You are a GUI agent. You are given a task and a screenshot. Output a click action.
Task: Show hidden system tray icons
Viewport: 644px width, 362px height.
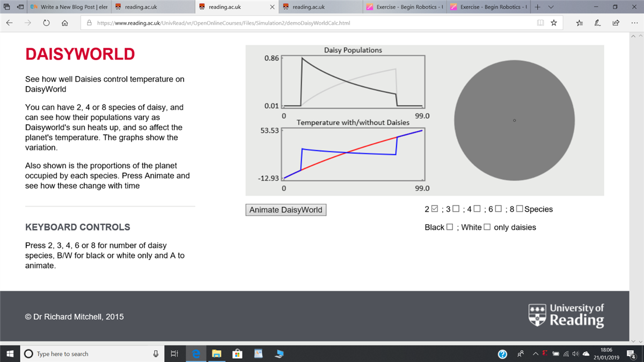[536, 353]
